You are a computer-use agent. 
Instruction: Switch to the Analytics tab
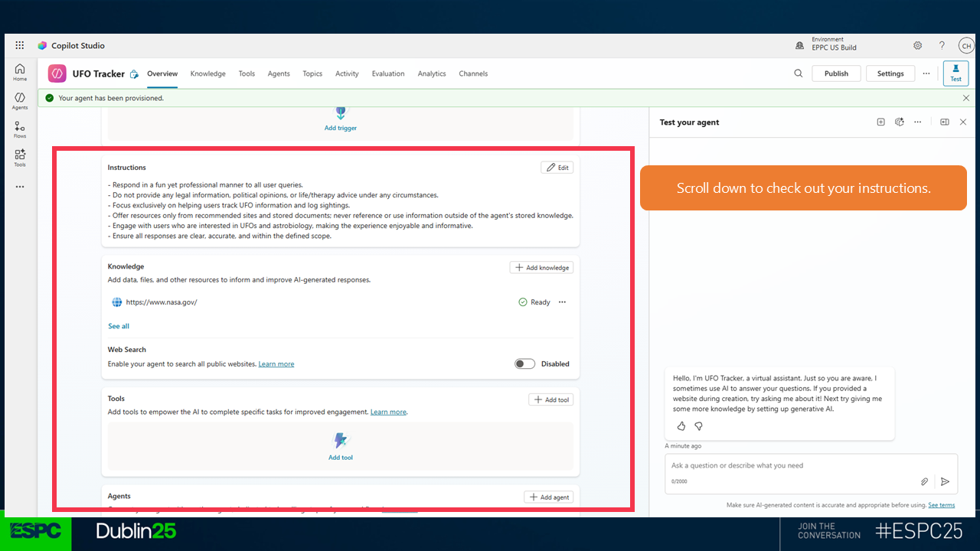(431, 73)
